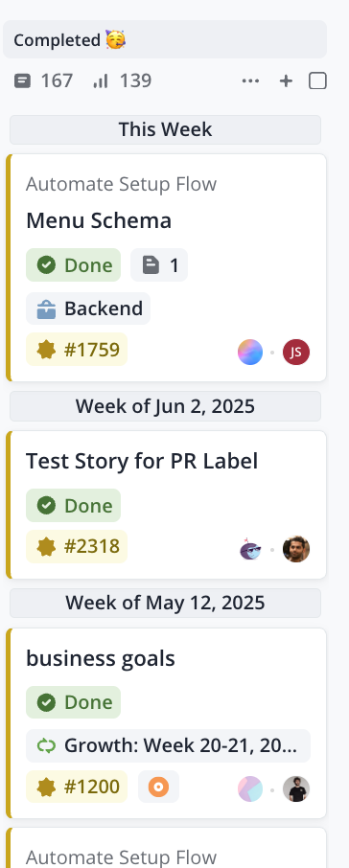Viewport: 349px width, 868px height.
Task: Click the JS owner avatar
Action: [x=296, y=352]
